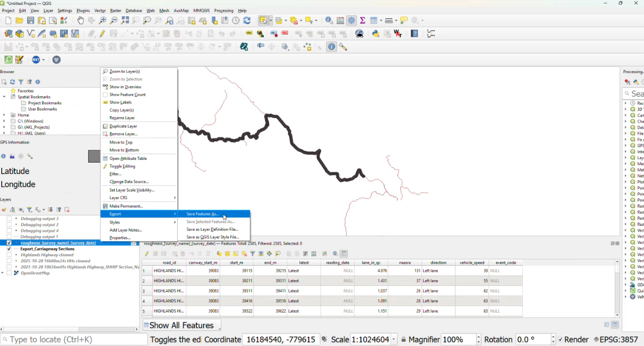The height and width of the screenshot is (346, 644).
Task: Enable the Highlands Highway cleaned layer
Action: (x=9, y=255)
